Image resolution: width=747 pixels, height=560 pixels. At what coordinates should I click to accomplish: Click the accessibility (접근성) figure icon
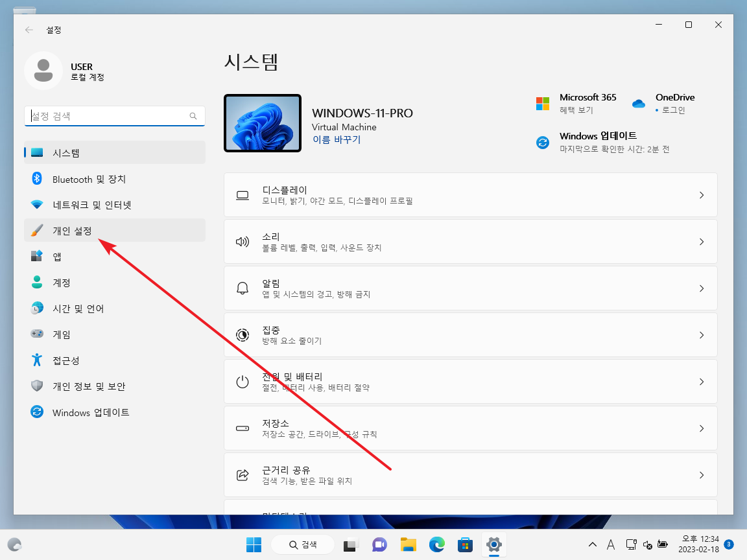(x=38, y=360)
